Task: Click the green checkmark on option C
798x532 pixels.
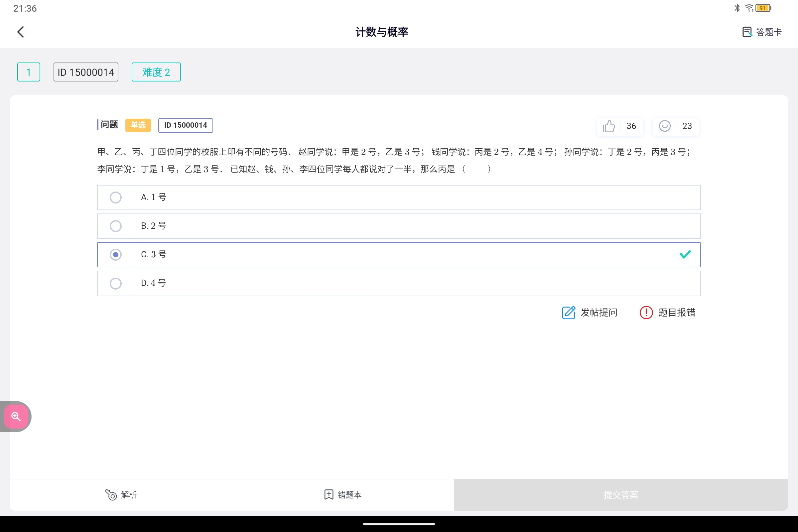Action: 685,254
